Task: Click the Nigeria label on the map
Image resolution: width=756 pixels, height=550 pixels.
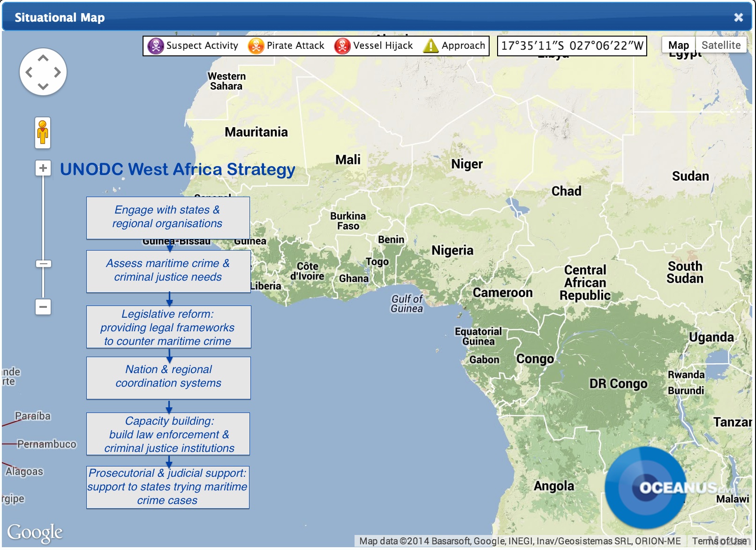Action: 452,251
